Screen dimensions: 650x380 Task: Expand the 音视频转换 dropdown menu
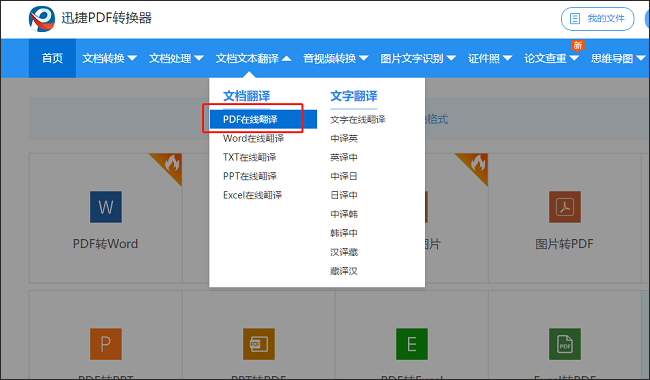pyautogui.click(x=336, y=58)
